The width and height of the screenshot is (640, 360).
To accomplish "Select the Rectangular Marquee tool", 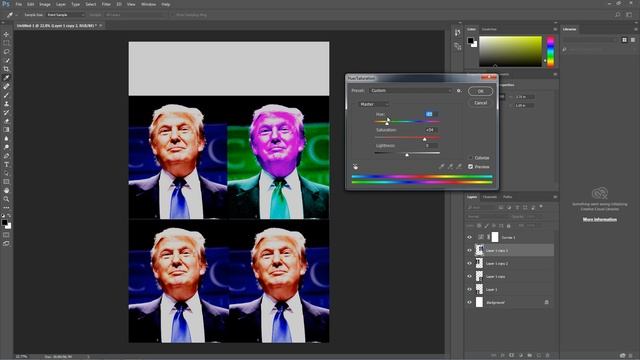I will [x=6, y=43].
